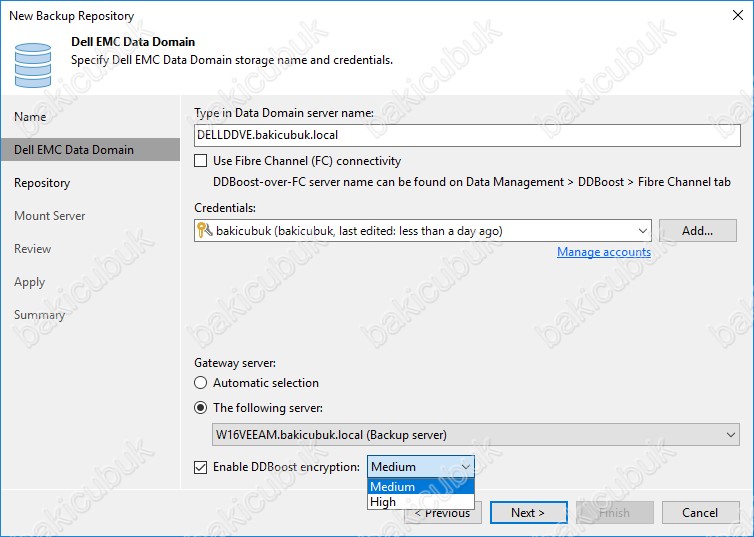Click 'Specify Dell EMC Data Domain storage' subtitle
Viewport: 754px width, 537px height.
tap(232, 60)
